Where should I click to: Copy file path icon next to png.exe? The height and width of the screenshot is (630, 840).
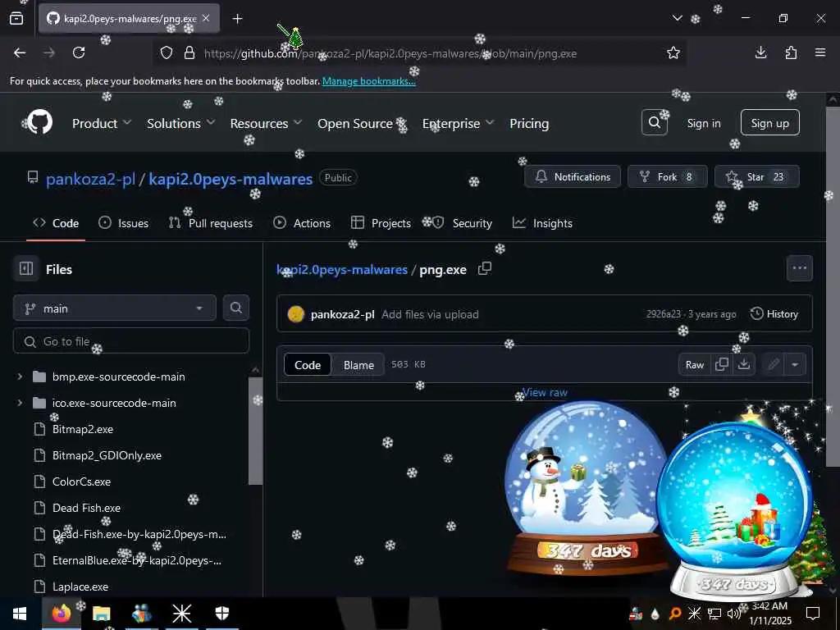pyautogui.click(x=484, y=268)
